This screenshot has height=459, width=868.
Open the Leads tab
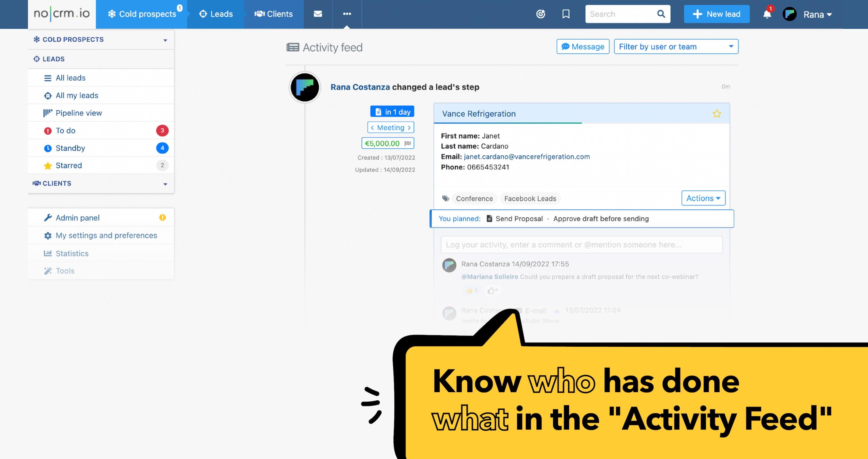pos(216,14)
